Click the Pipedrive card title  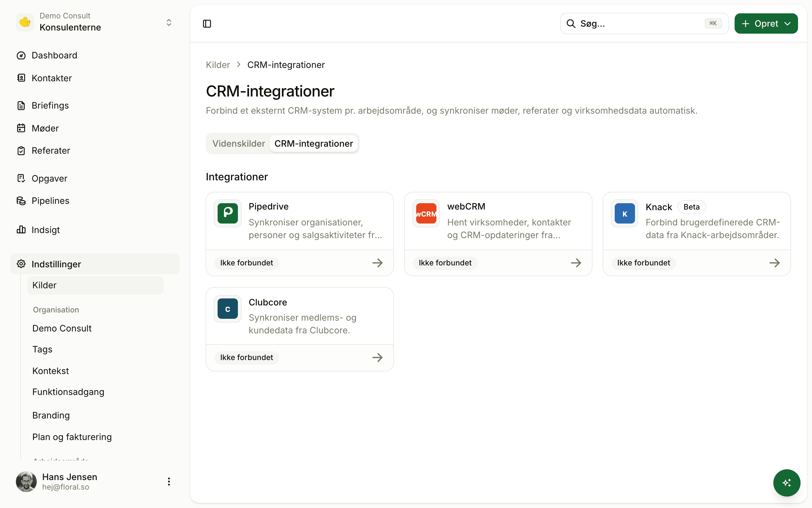tap(268, 207)
